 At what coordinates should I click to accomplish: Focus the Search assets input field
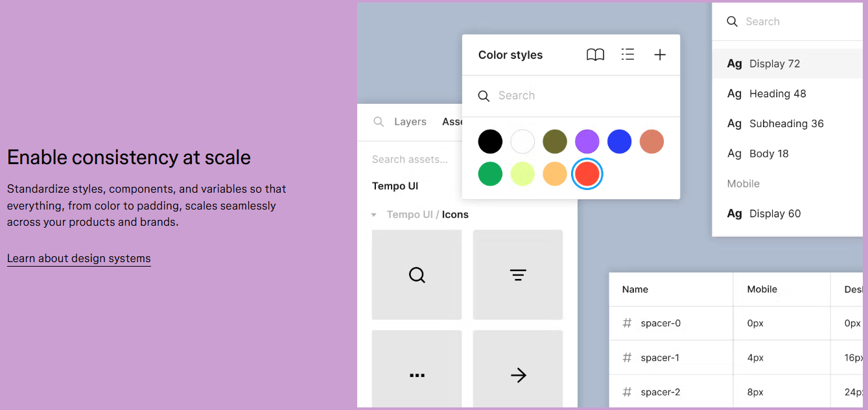click(x=410, y=160)
